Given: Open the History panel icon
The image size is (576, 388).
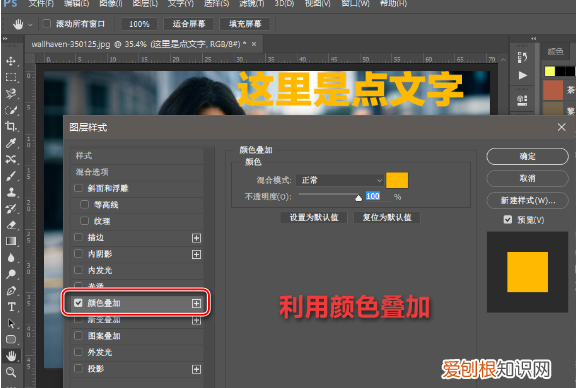Looking at the screenshot, I should point(522,57).
